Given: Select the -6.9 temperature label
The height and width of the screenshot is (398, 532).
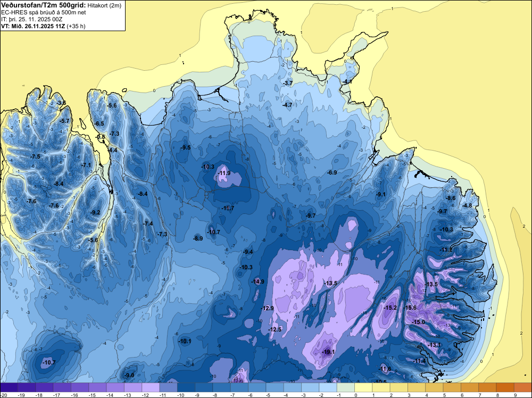Looking at the screenshot, I should pos(332,172).
